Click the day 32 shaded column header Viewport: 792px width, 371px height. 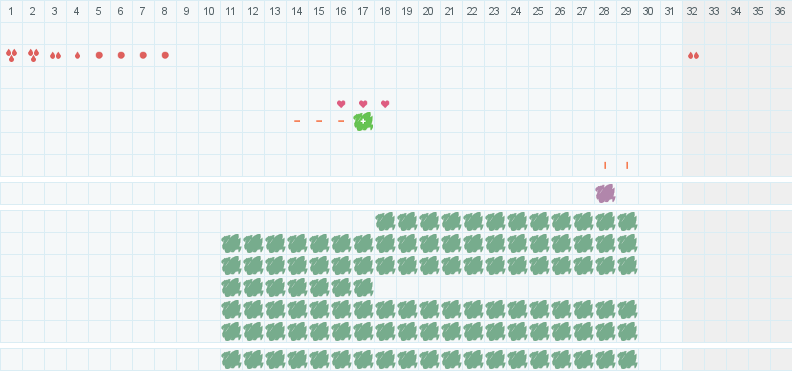(692, 11)
